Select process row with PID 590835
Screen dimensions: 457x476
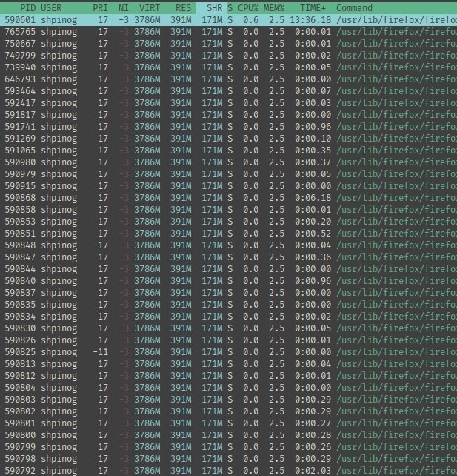[x=228, y=304]
